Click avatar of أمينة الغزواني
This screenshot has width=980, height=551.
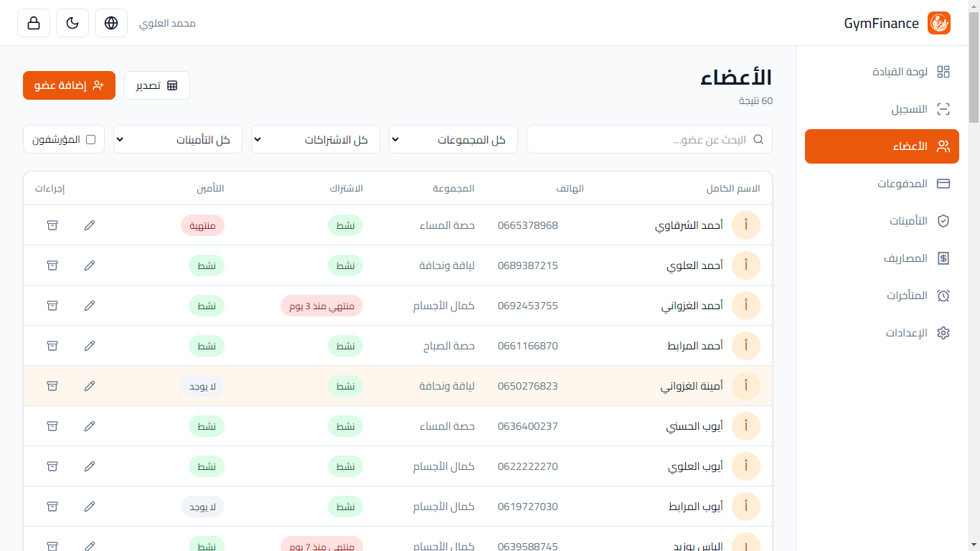click(x=746, y=386)
